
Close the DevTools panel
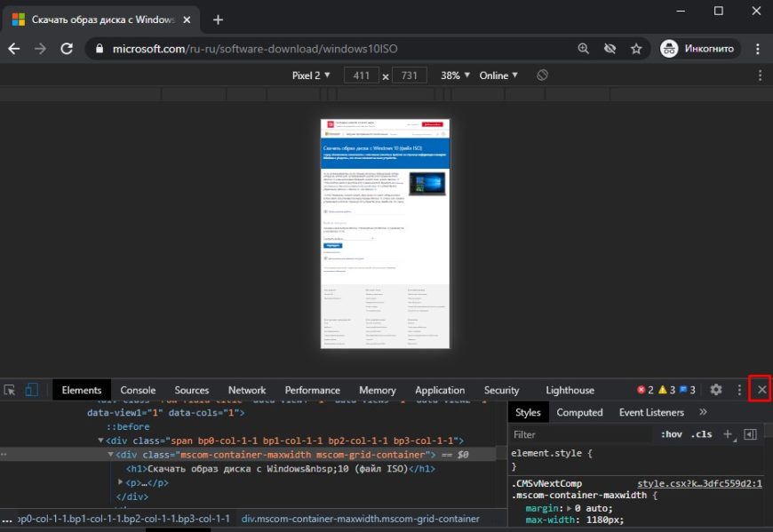(x=761, y=390)
